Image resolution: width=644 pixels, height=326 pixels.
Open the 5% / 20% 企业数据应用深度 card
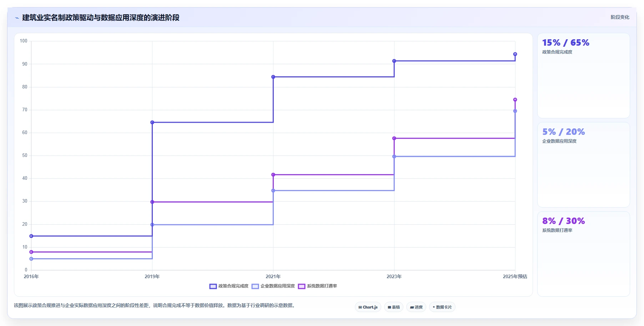(584, 165)
